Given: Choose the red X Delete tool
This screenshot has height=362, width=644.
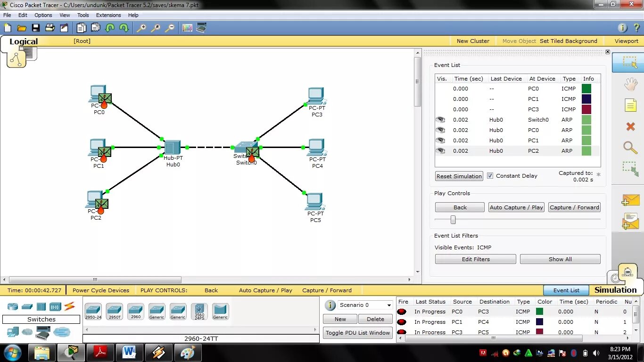Looking at the screenshot, I should (x=630, y=126).
